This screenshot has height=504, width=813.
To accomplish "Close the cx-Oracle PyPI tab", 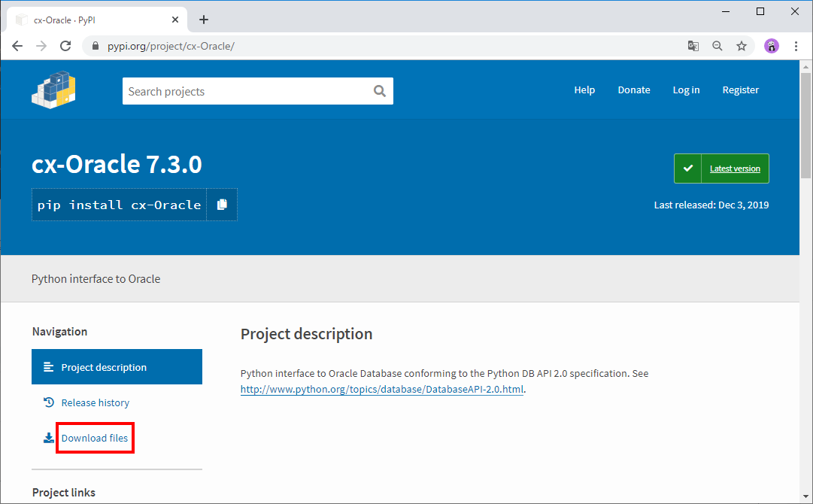I will 175,20.
